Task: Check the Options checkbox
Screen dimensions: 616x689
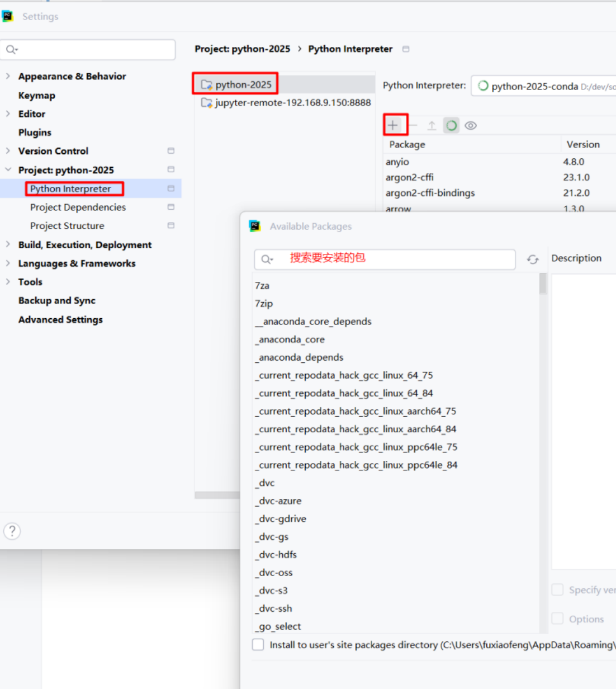Action: (557, 619)
